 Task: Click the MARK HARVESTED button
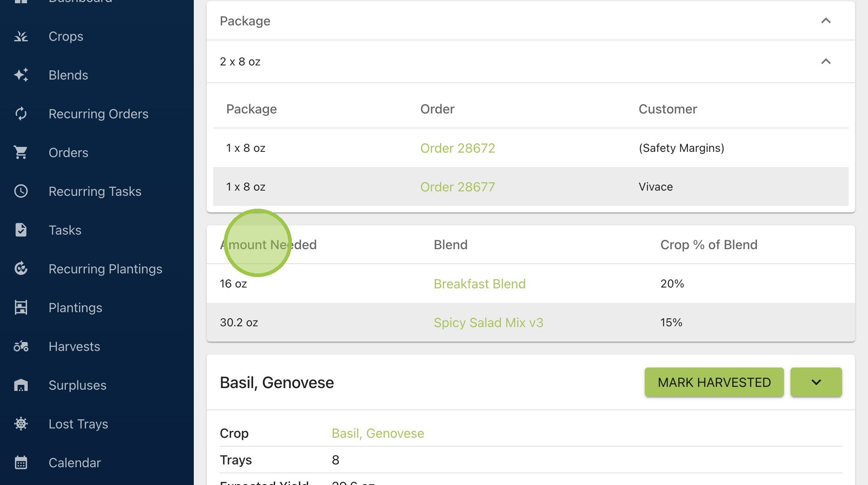pyautogui.click(x=714, y=382)
